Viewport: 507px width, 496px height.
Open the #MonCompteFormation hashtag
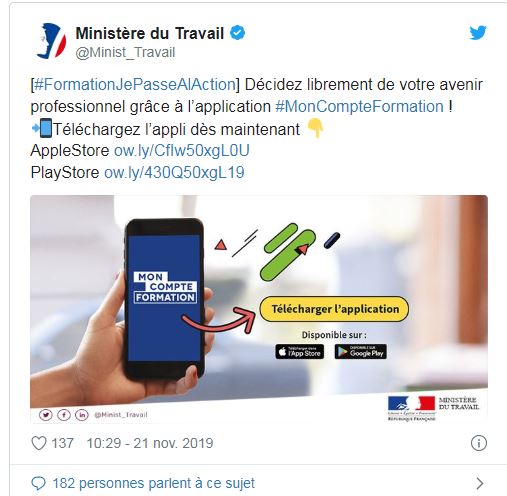point(359,107)
